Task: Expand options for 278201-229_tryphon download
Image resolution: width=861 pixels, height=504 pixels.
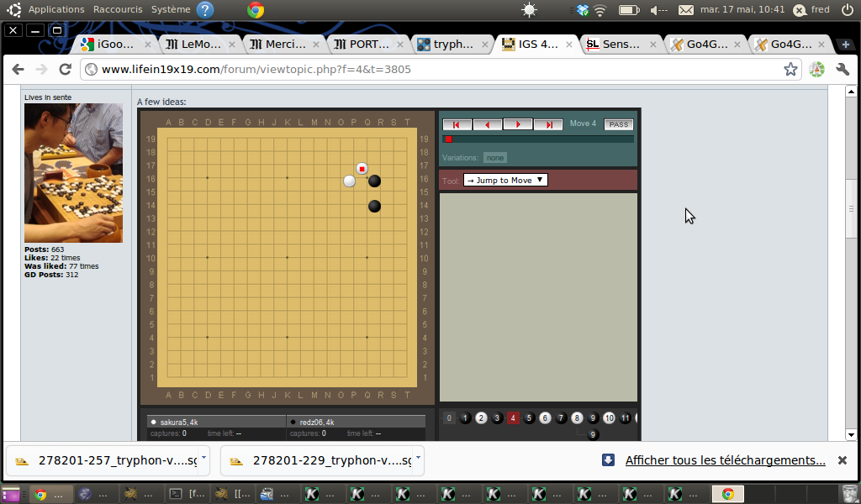Action: click(x=418, y=459)
